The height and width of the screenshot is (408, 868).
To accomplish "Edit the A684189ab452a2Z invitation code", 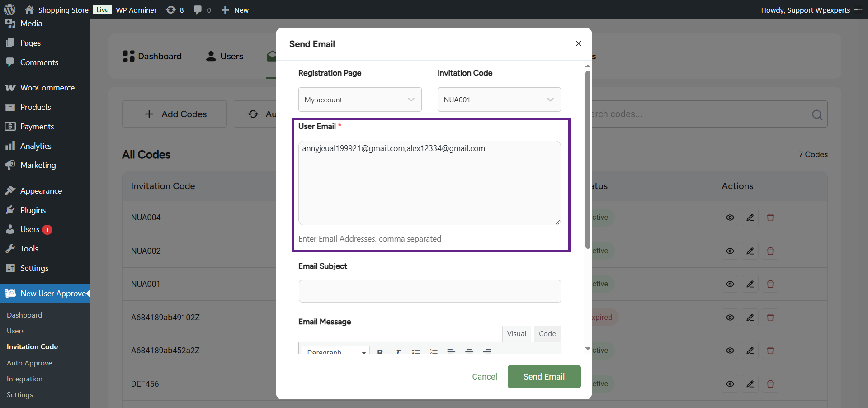I will click(750, 351).
